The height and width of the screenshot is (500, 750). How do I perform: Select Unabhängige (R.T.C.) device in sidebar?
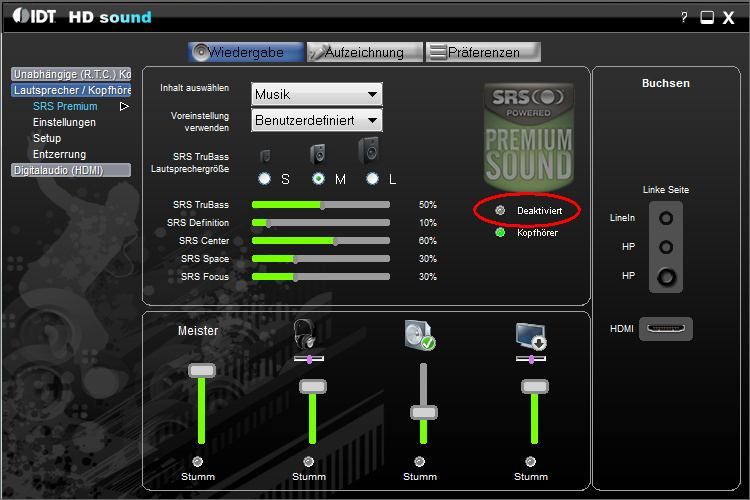(71, 74)
